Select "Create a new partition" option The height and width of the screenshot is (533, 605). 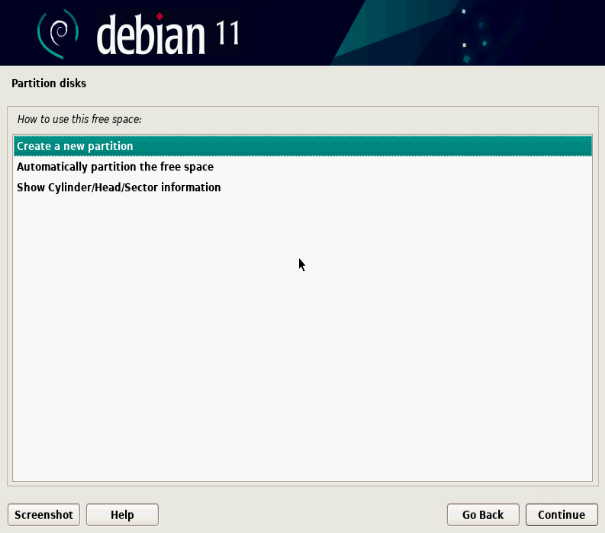pos(303,146)
